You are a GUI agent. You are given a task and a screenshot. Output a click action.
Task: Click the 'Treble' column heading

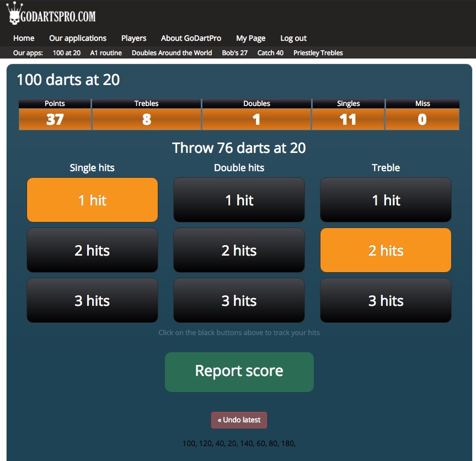click(x=386, y=168)
